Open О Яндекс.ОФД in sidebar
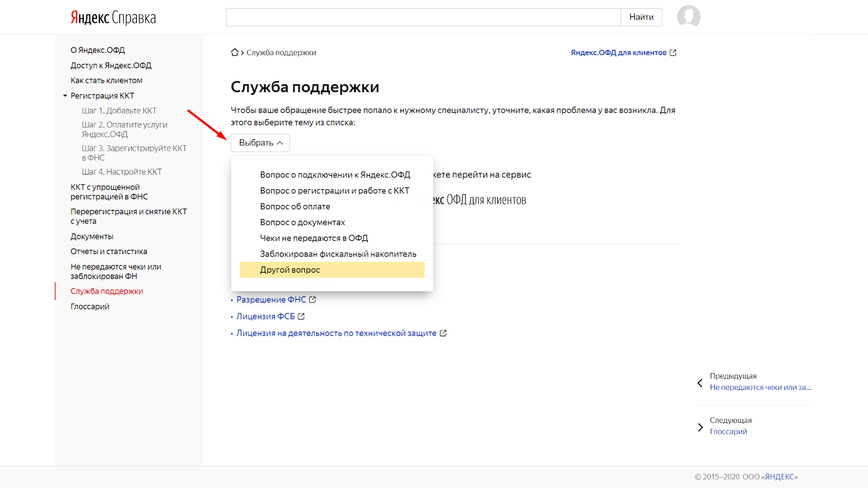The image size is (868, 488). (x=98, y=50)
